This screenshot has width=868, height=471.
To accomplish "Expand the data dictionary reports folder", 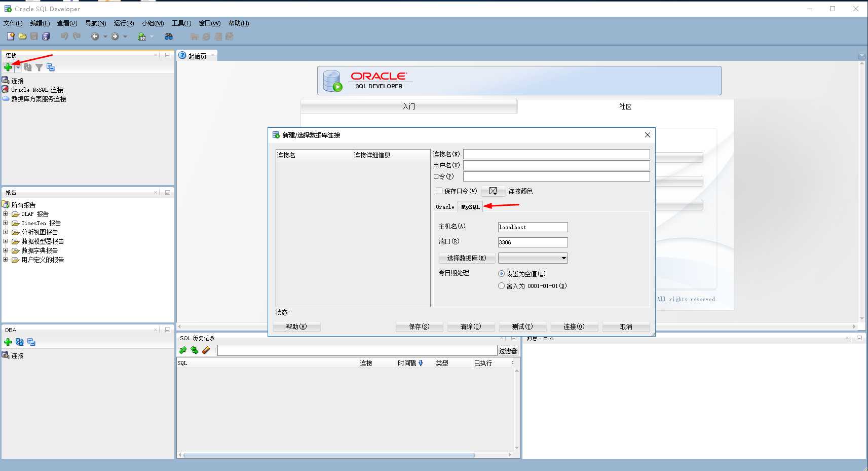I will 6,250.
